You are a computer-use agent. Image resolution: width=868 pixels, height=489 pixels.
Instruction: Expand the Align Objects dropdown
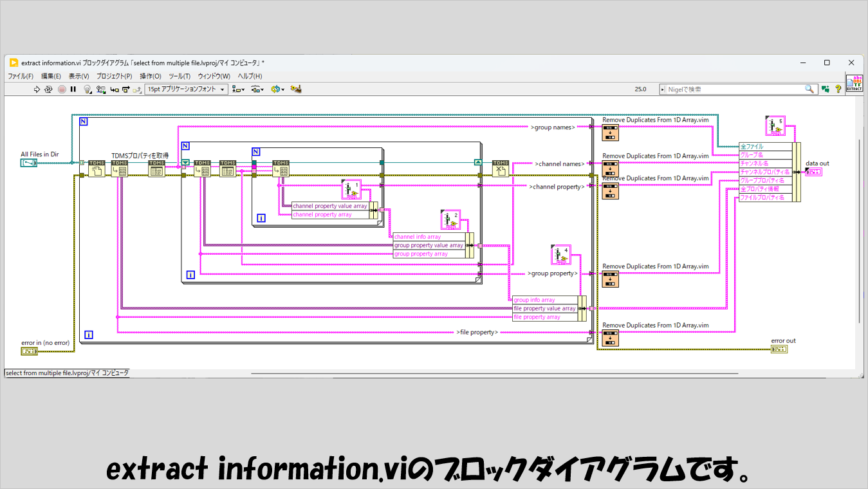point(238,89)
